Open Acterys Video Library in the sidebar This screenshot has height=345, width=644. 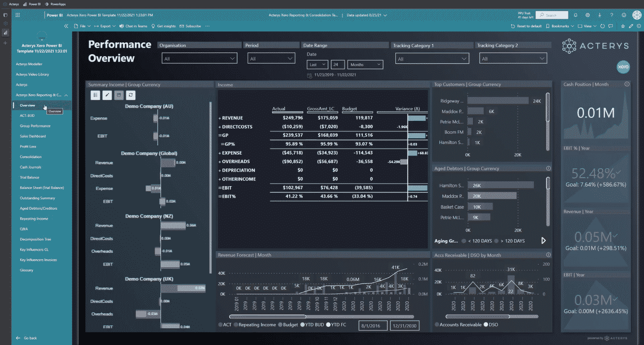pos(33,74)
